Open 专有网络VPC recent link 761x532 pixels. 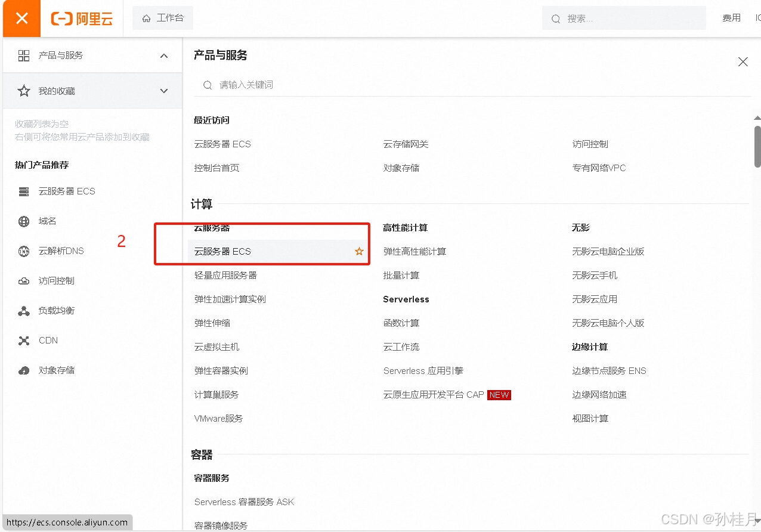(599, 168)
